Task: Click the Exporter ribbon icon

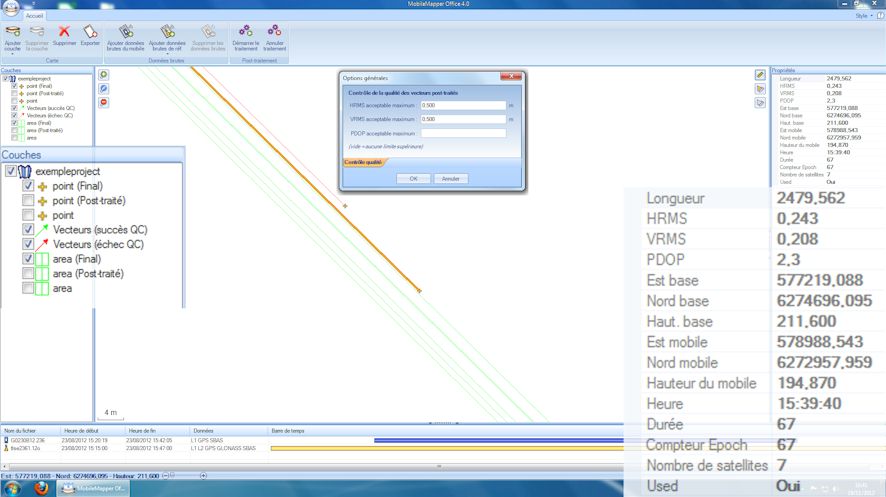Action: coord(90,32)
